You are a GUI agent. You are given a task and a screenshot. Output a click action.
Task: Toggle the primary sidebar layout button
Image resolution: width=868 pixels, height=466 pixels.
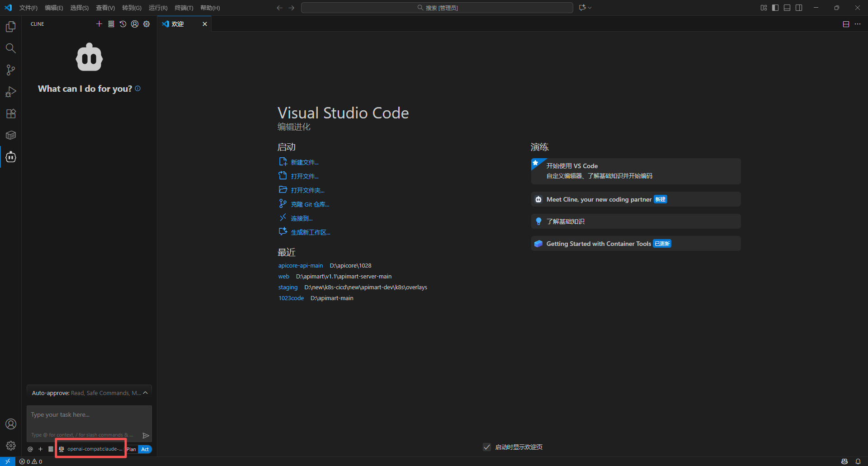click(x=775, y=8)
